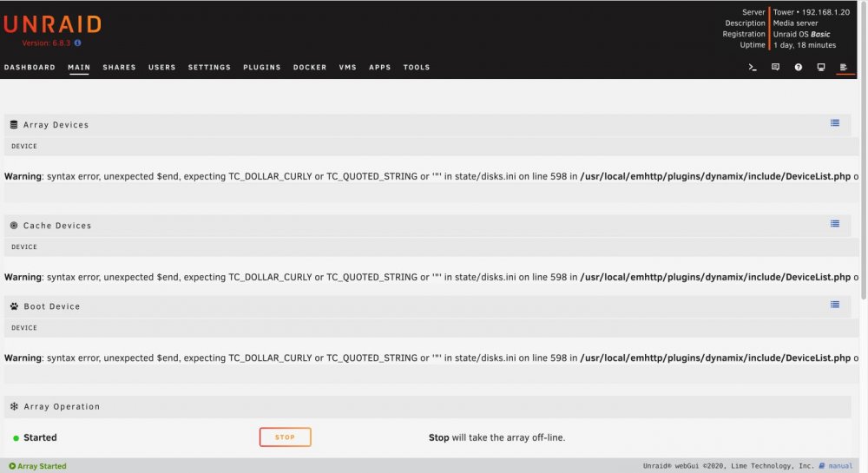The width and height of the screenshot is (868, 473).
Task: Go to the Shares tab
Action: click(x=119, y=67)
